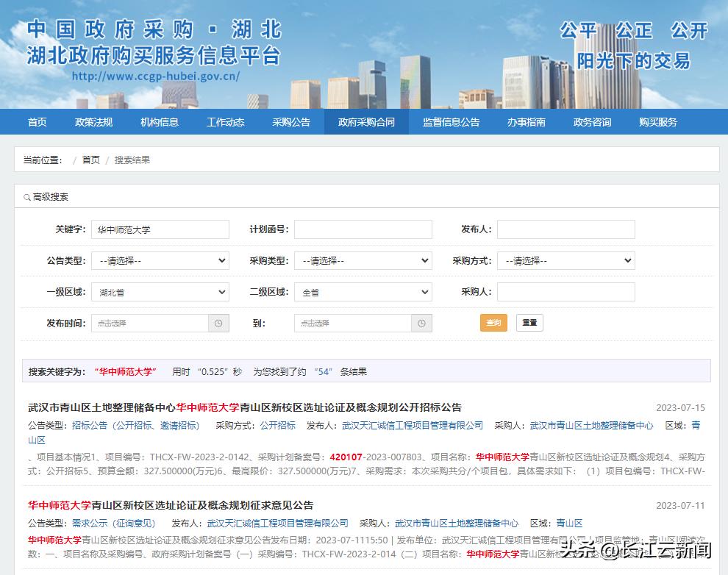
Task: Click the 重置 reset button
Action: (x=529, y=323)
